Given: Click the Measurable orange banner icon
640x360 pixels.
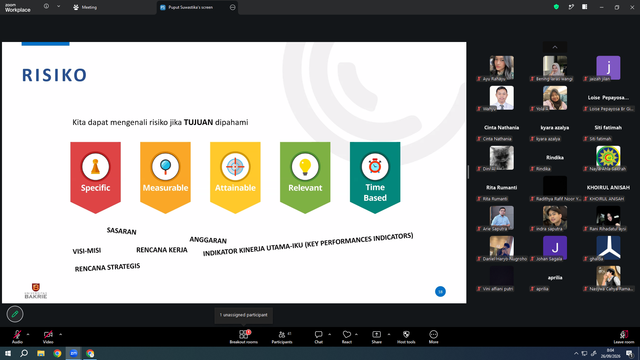Looking at the screenshot, I should tap(165, 167).
